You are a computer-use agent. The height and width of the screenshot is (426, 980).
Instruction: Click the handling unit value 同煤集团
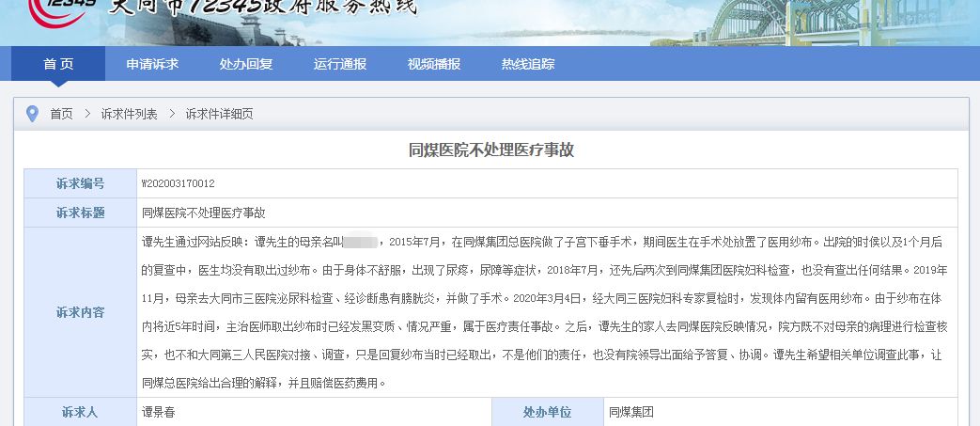(x=630, y=412)
